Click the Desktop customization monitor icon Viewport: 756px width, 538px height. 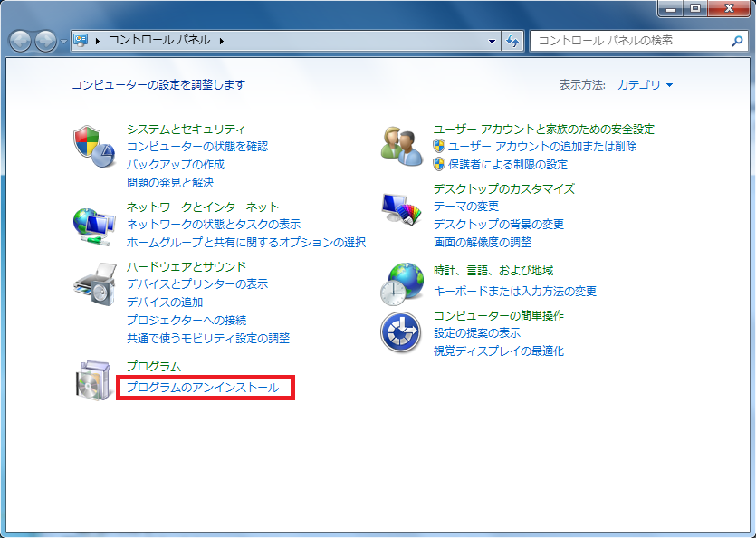click(402, 208)
